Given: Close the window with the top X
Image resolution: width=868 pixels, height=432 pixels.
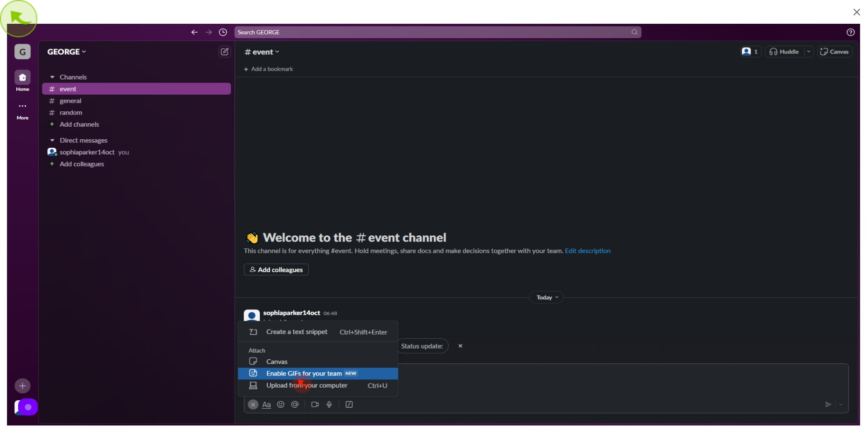Looking at the screenshot, I should click(x=856, y=12).
